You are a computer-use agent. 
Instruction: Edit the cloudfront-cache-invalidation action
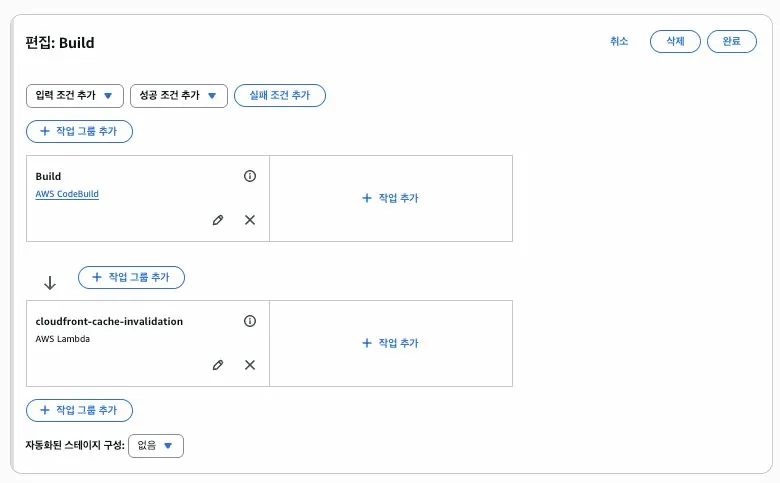218,365
